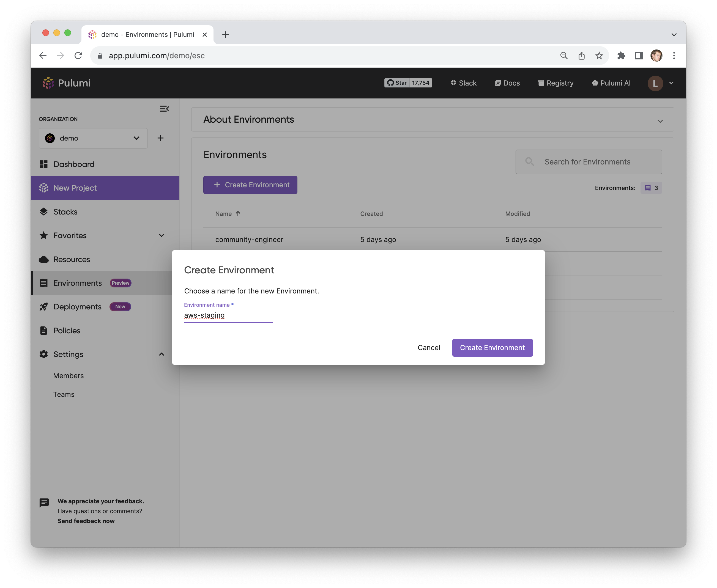Sort by the Name column header
This screenshot has width=717, height=588.
click(x=223, y=214)
